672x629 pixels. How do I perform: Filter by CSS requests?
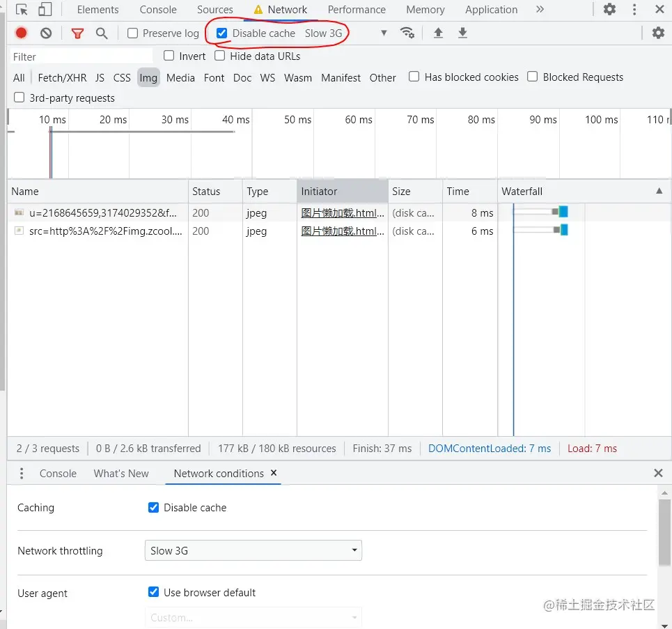click(122, 77)
